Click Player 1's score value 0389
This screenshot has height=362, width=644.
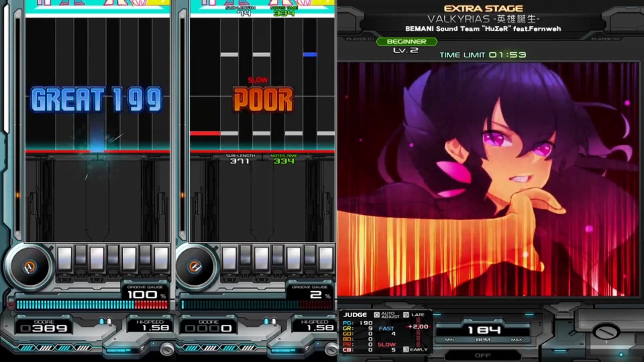[x=44, y=328]
